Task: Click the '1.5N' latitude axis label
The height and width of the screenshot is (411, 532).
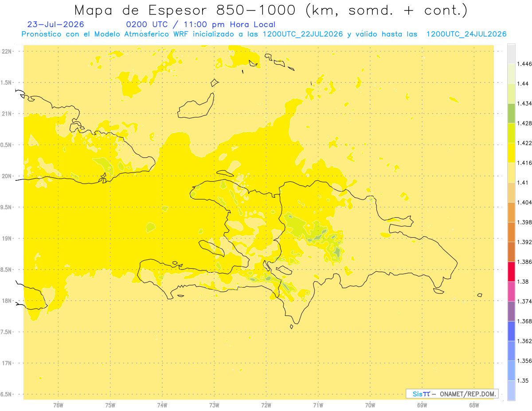Action: click(x=7, y=82)
